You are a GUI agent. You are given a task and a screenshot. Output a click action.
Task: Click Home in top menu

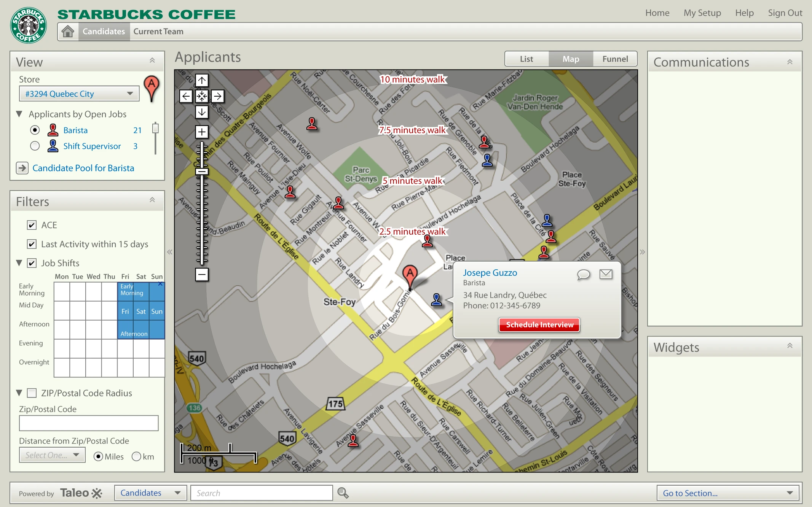[657, 13]
